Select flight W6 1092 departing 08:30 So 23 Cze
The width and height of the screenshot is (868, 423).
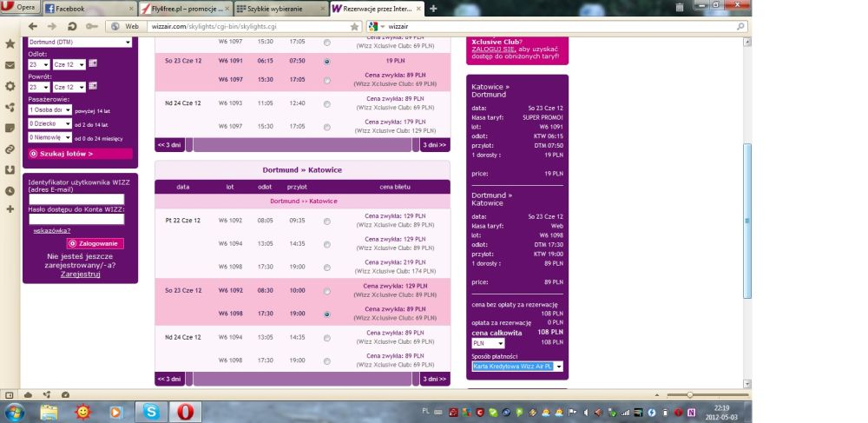coord(327,291)
